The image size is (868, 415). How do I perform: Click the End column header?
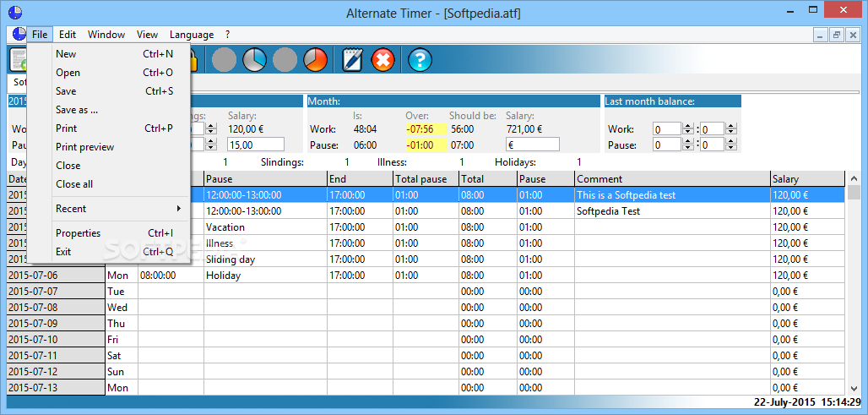[360, 179]
